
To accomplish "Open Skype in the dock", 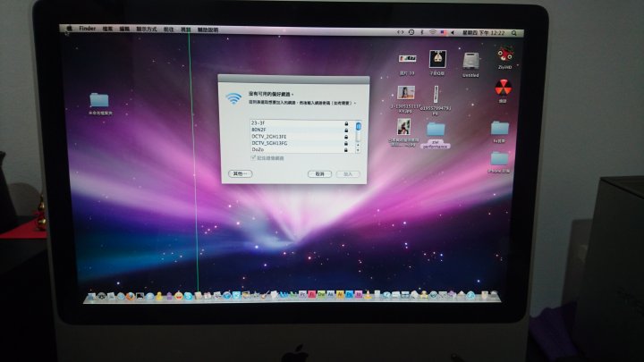I will click(x=188, y=296).
